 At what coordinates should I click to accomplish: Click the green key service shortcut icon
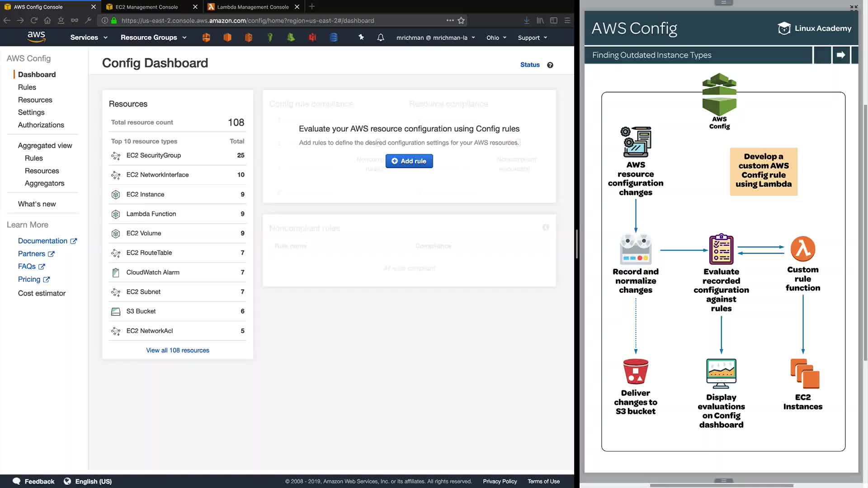[270, 38]
